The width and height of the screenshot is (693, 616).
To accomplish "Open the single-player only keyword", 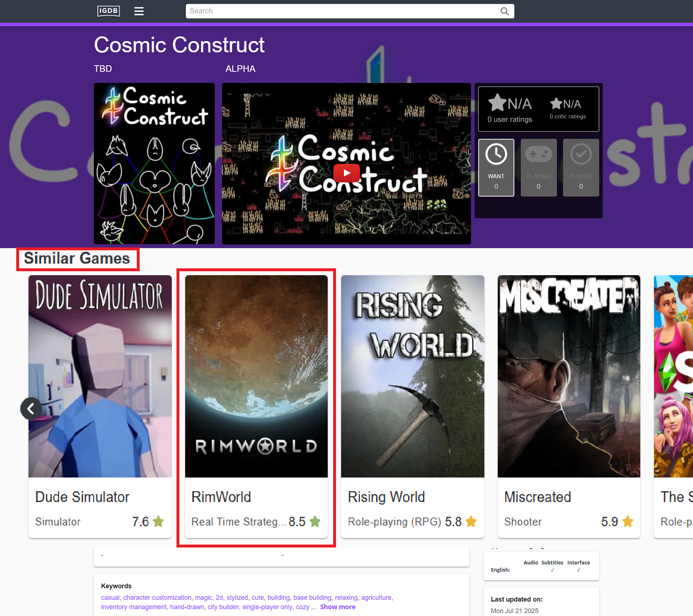I will 267,607.
